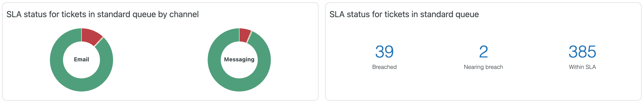Viewport: 644px width, 104px height.
Task: Open the 385 within SLA tickets count
Action: pyautogui.click(x=582, y=52)
